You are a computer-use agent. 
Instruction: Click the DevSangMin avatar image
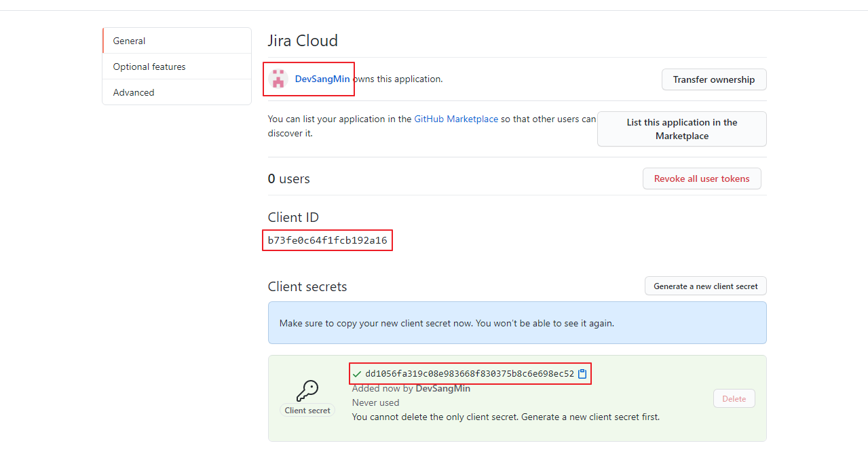278,79
